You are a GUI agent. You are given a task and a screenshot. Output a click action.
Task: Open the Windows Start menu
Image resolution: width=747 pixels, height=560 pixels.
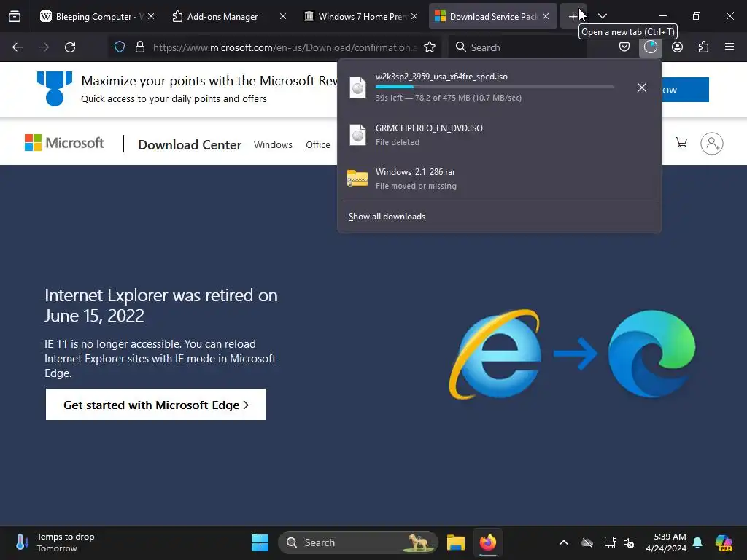point(260,542)
